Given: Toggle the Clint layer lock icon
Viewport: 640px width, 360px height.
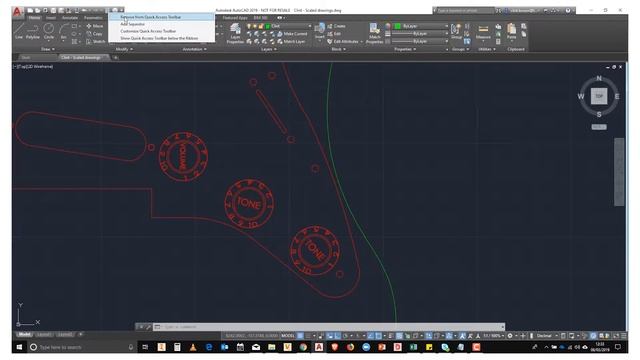Looking at the screenshot, I should point(261,26).
